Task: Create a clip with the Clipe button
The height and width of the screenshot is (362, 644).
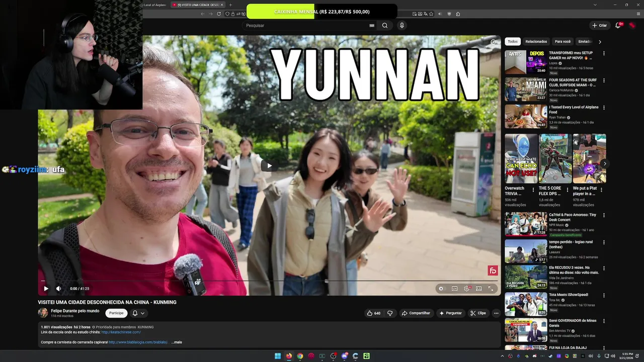Action: (478, 313)
